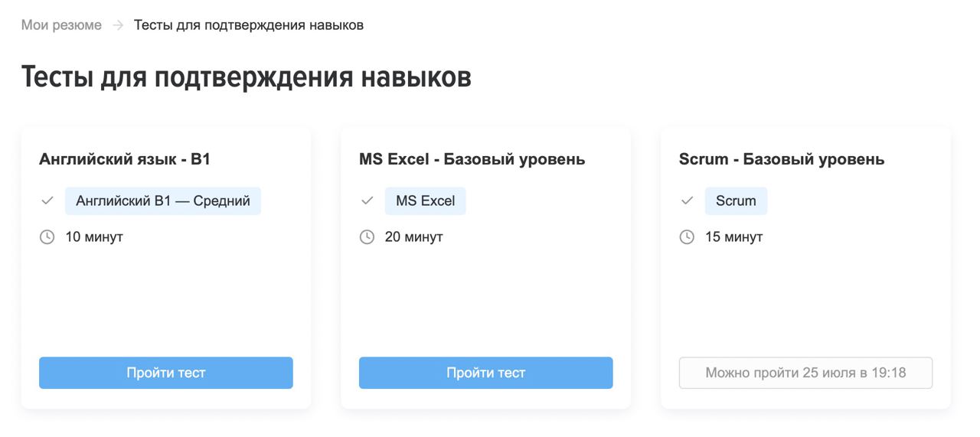Click the page heading Тесты для подтверждения навыков
980x437 pixels.
(x=247, y=77)
